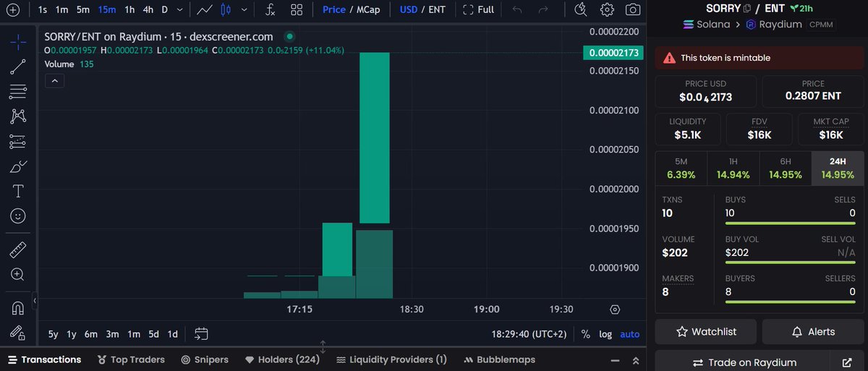Set the 5m time interval

point(83,10)
